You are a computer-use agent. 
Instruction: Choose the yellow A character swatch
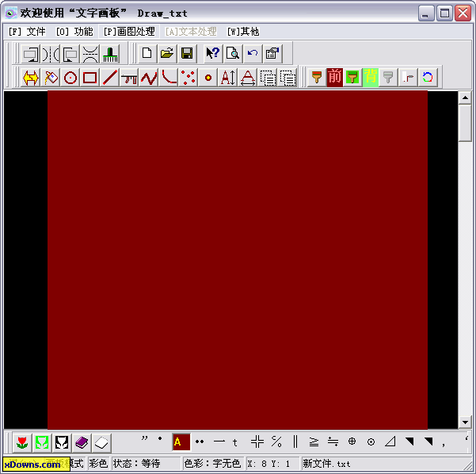181,442
